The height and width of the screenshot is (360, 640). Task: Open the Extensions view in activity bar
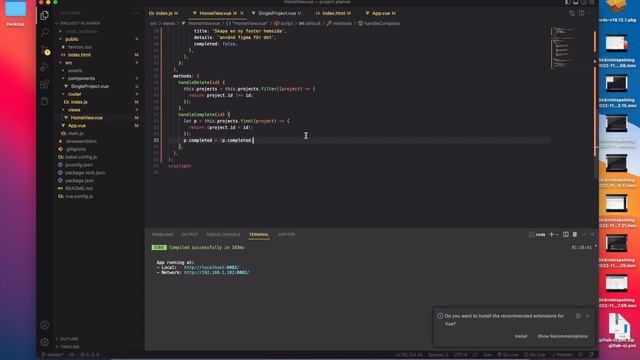tap(44, 84)
